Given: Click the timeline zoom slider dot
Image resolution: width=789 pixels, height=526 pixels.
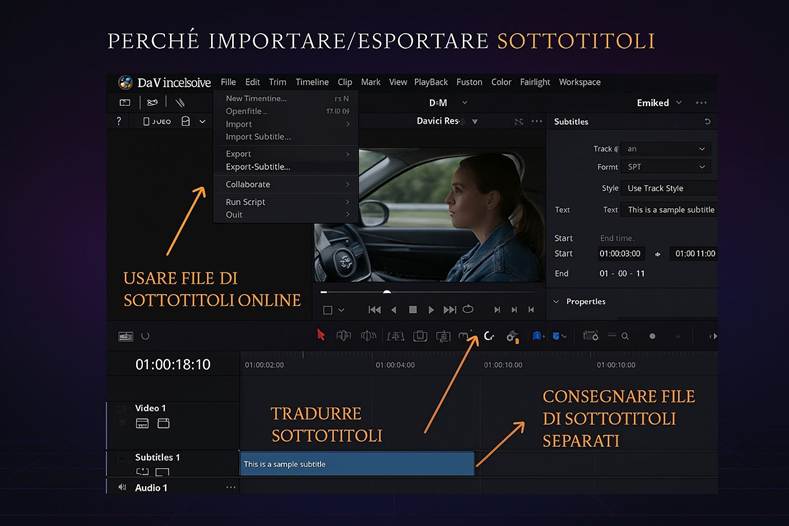Looking at the screenshot, I should 652,336.
